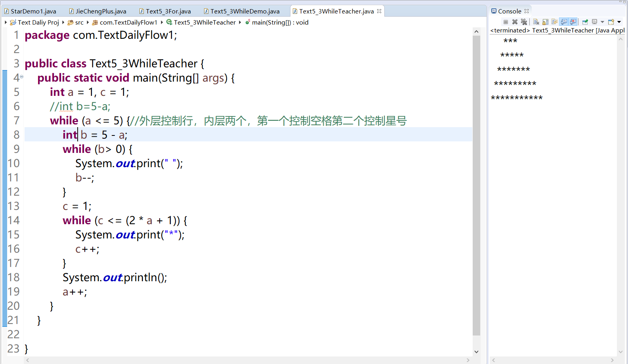Click the line 'int b = 5 - a;'
Viewport: 628px width, 364px height.
point(95,135)
